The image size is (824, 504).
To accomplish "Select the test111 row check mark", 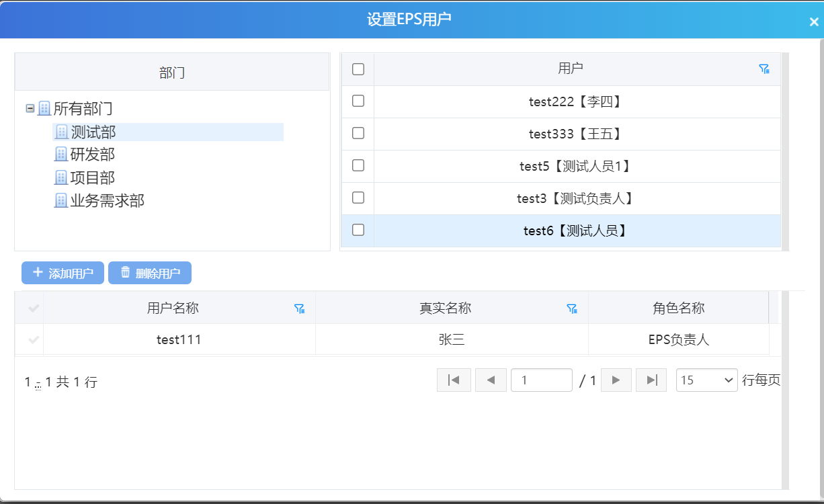I will [x=34, y=340].
